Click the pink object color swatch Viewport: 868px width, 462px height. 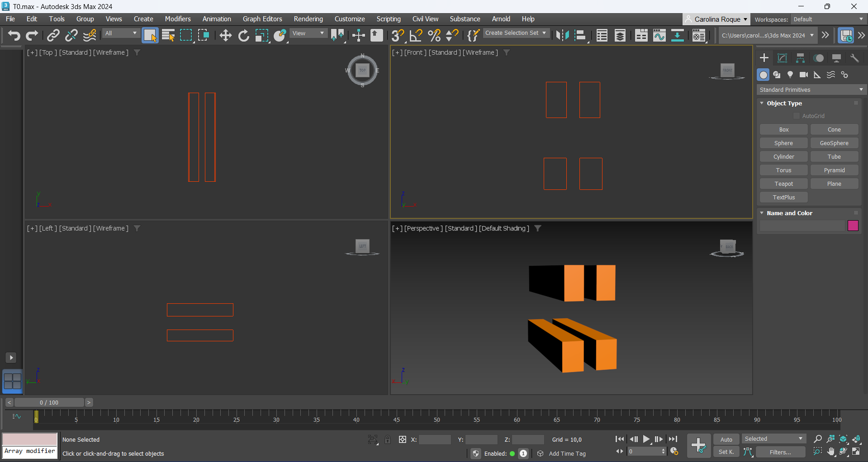point(853,226)
